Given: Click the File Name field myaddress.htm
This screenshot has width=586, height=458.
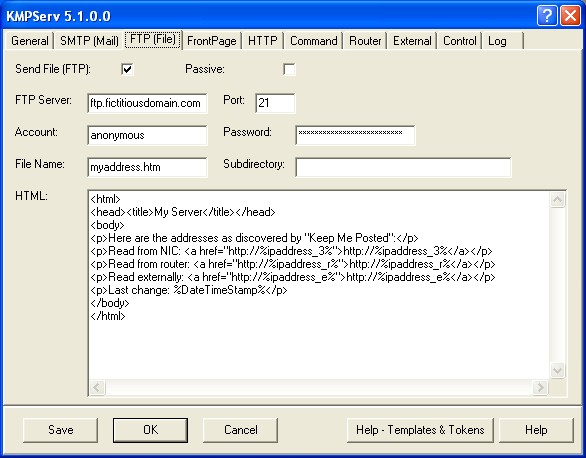Looking at the screenshot, I should (147, 167).
